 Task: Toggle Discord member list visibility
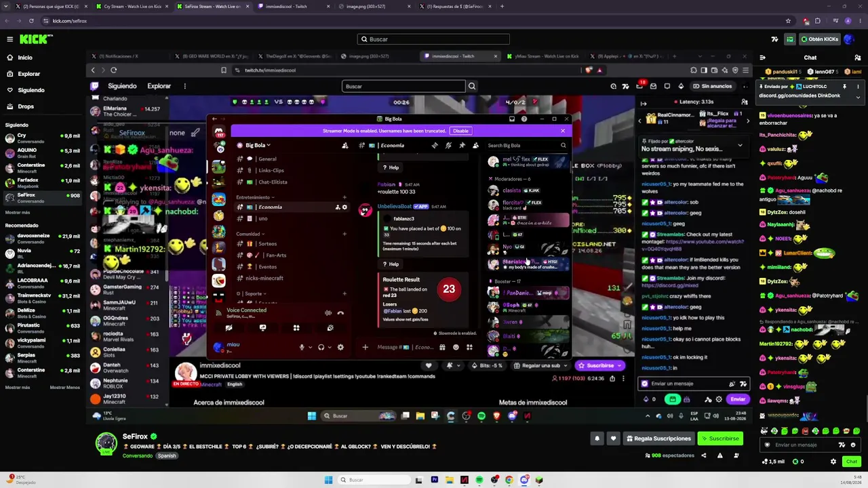(x=475, y=145)
